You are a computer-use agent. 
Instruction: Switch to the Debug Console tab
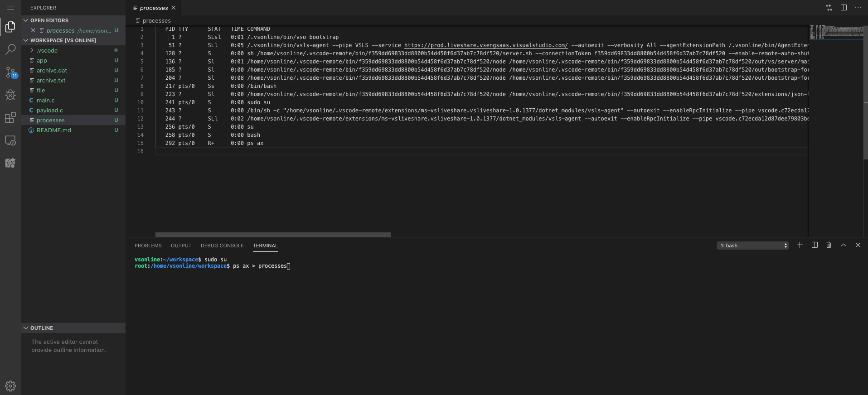pyautogui.click(x=222, y=246)
